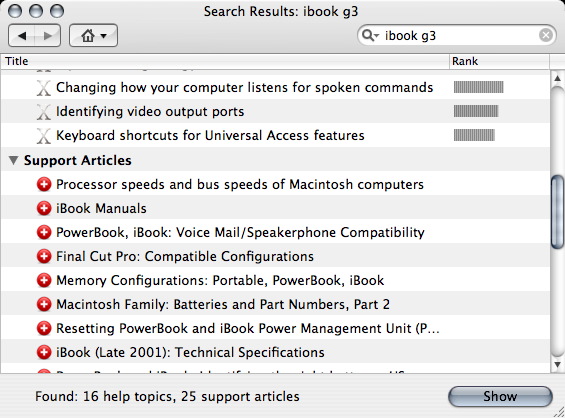565x418 pixels.
Task: Select 'Macintosh Family: Batteries and Part Numbers, Part 2'
Action: coord(223,304)
